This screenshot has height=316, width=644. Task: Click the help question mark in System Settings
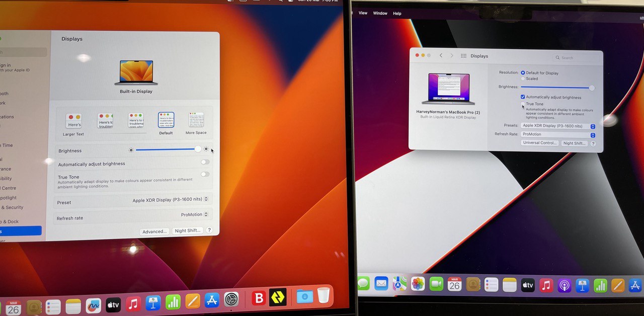pyautogui.click(x=209, y=230)
